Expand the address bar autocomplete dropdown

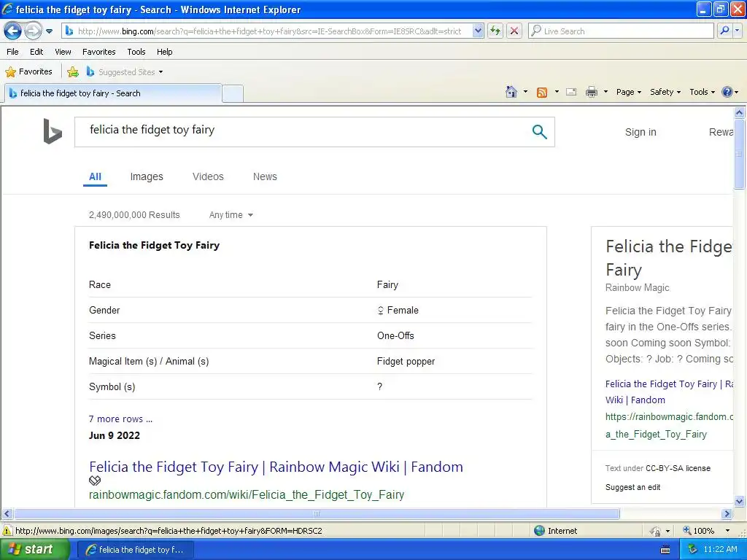coord(479,31)
